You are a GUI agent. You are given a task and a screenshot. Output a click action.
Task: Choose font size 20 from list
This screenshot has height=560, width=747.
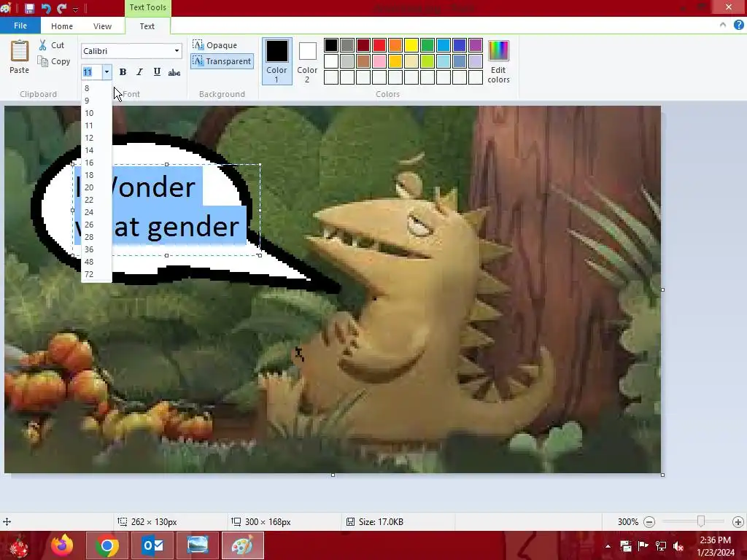point(97,187)
